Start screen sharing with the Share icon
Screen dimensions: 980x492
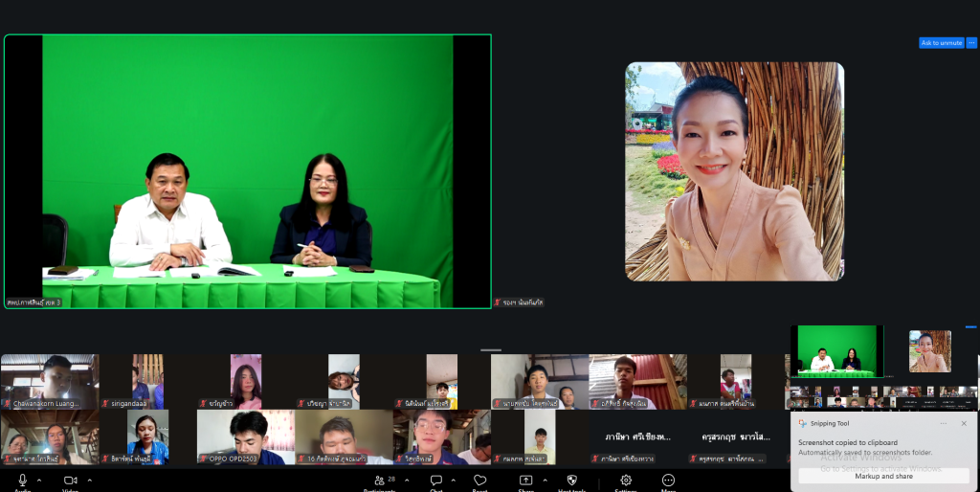[x=525, y=481]
